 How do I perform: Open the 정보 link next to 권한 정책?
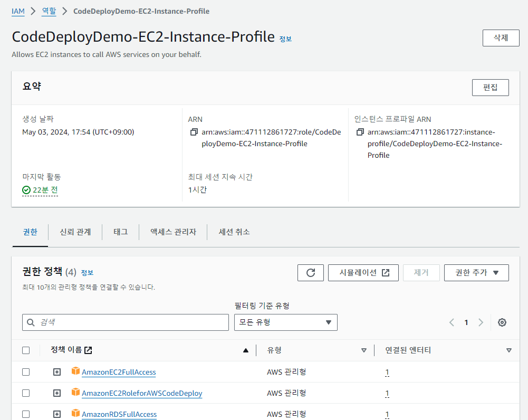pos(87,272)
